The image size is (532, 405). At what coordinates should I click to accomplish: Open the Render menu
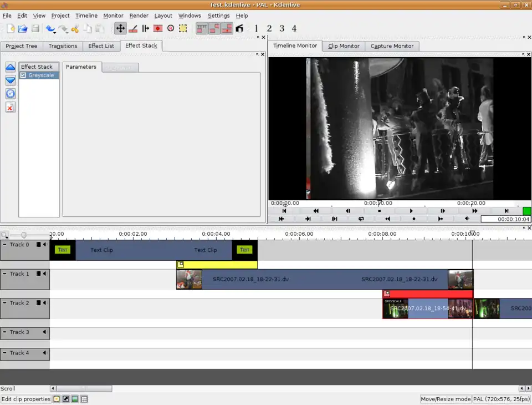pyautogui.click(x=139, y=16)
